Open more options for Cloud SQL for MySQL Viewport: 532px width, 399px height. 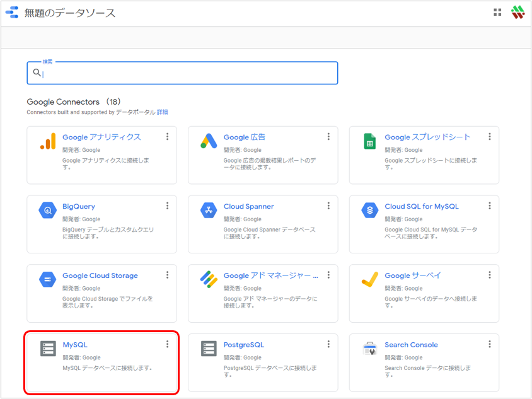click(490, 205)
